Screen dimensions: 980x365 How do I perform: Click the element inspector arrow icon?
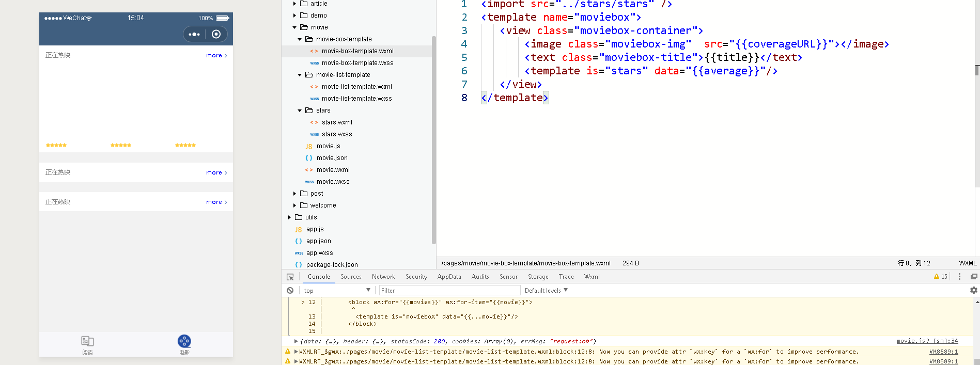point(290,277)
